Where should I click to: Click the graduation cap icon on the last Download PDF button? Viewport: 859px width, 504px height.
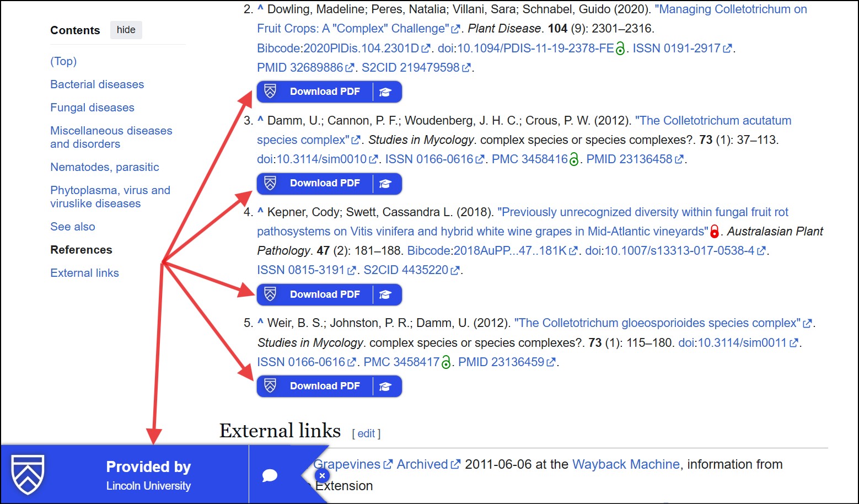coord(386,386)
